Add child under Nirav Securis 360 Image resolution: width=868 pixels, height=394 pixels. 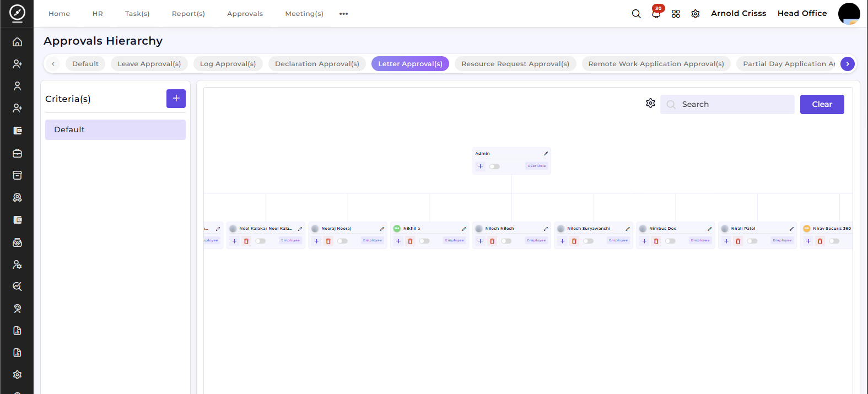click(808, 241)
